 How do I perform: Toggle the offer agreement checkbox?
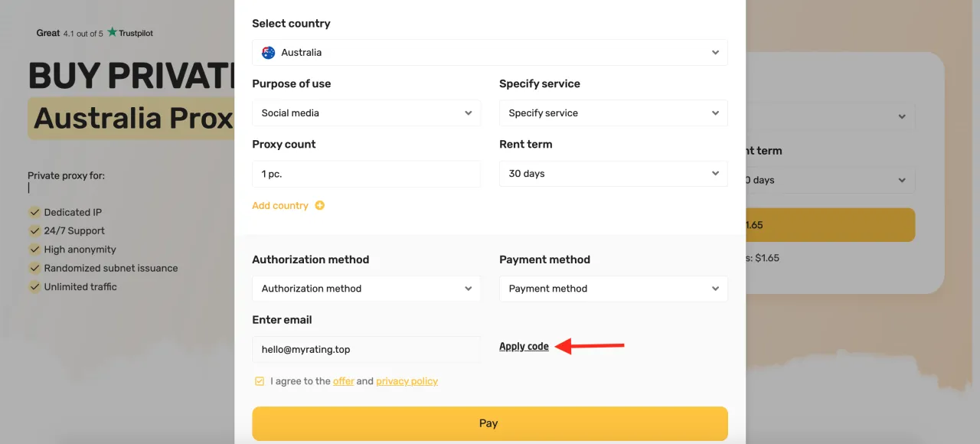tap(260, 380)
